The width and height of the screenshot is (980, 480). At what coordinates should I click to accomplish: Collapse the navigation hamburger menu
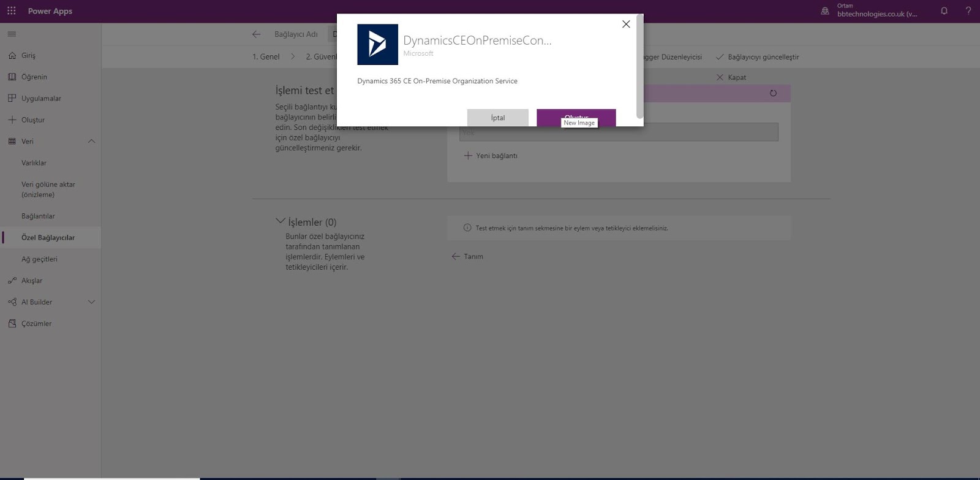coord(12,34)
